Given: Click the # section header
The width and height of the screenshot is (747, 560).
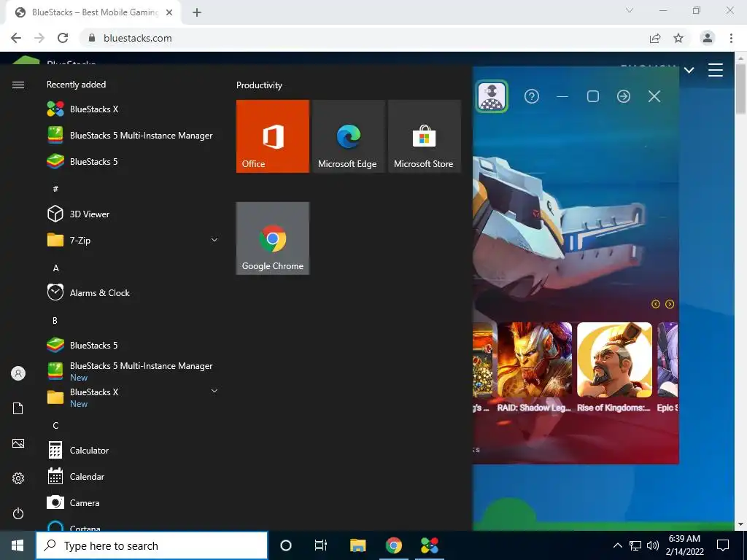Looking at the screenshot, I should [x=55, y=189].
